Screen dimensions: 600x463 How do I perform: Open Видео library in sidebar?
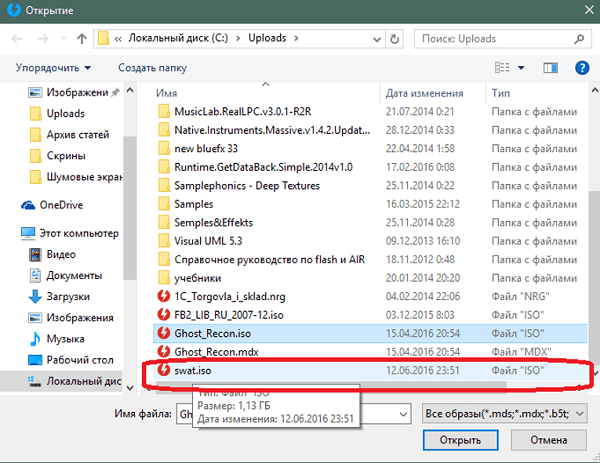pos(52,254)
